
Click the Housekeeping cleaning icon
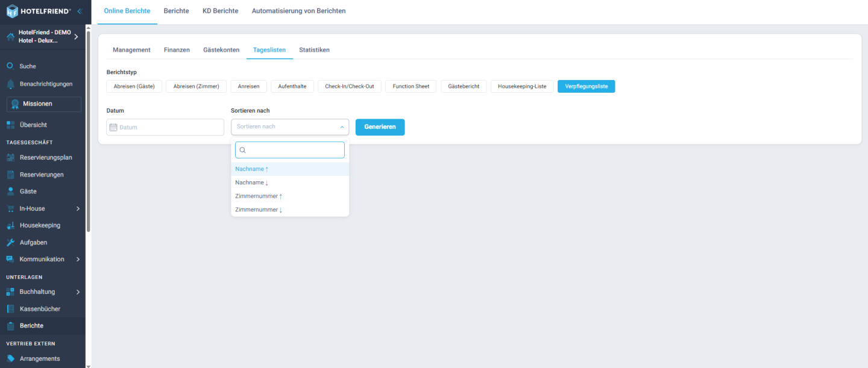[10, 225]
